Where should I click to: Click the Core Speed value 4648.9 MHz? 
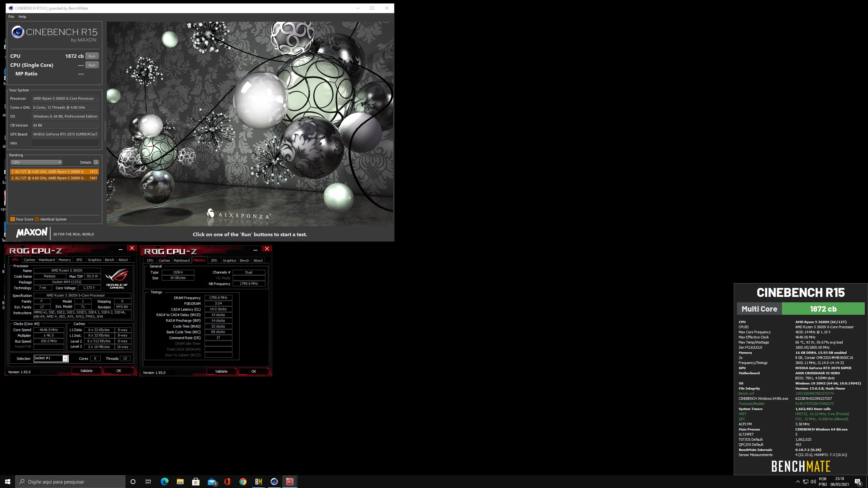coord(49,330)
